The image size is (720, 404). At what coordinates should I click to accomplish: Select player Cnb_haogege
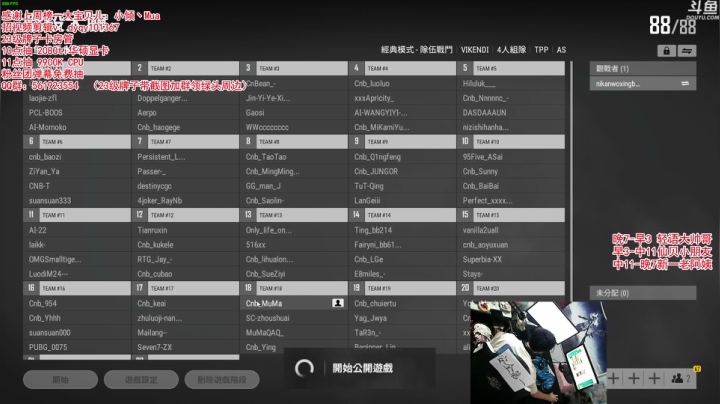click(x=186, y=127)
